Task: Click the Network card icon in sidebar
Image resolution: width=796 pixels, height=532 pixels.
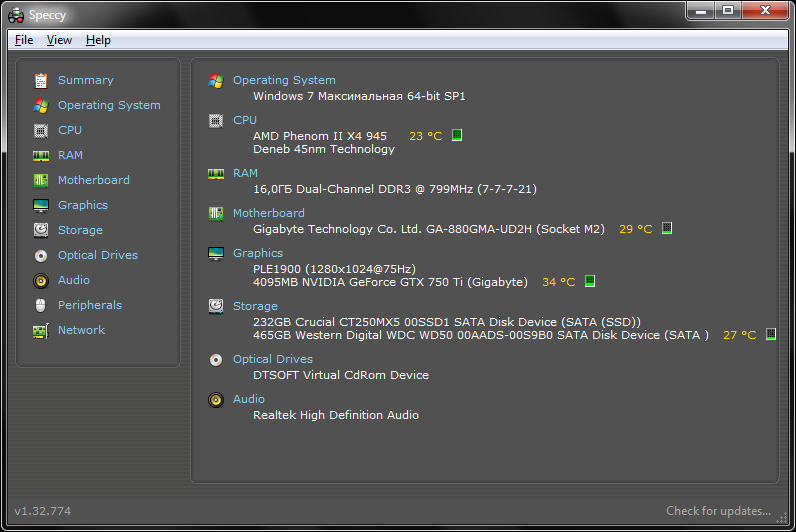Action: [41, 330]
